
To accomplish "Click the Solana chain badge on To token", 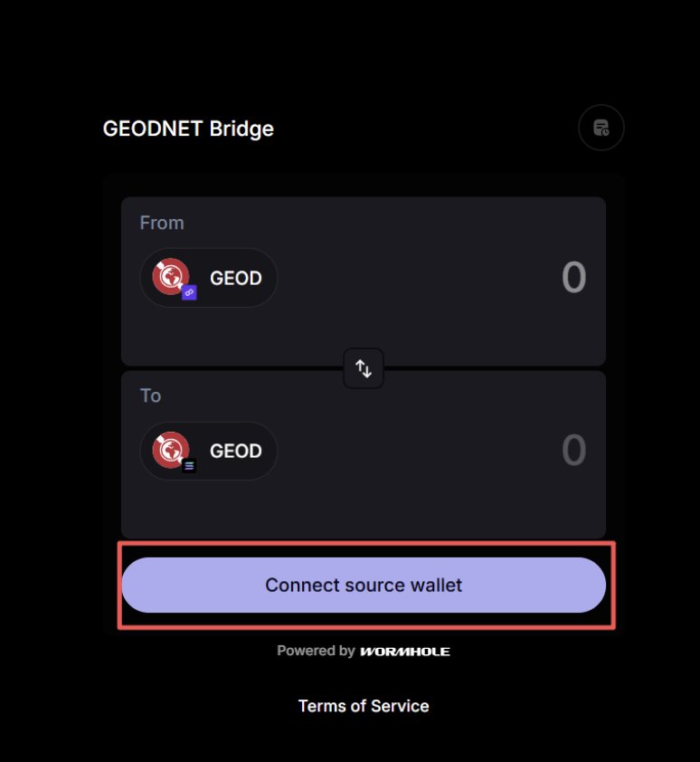I will tap(189, 465).
